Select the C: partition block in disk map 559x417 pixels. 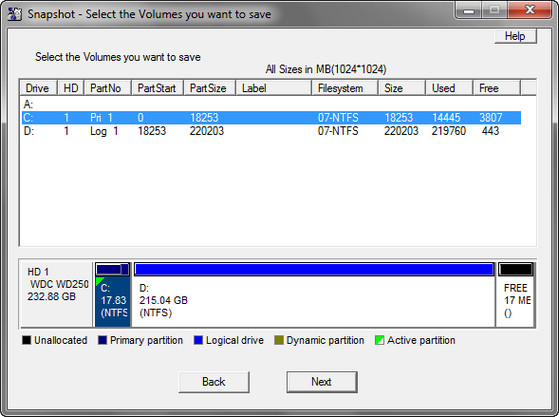(x=113, y=295)
